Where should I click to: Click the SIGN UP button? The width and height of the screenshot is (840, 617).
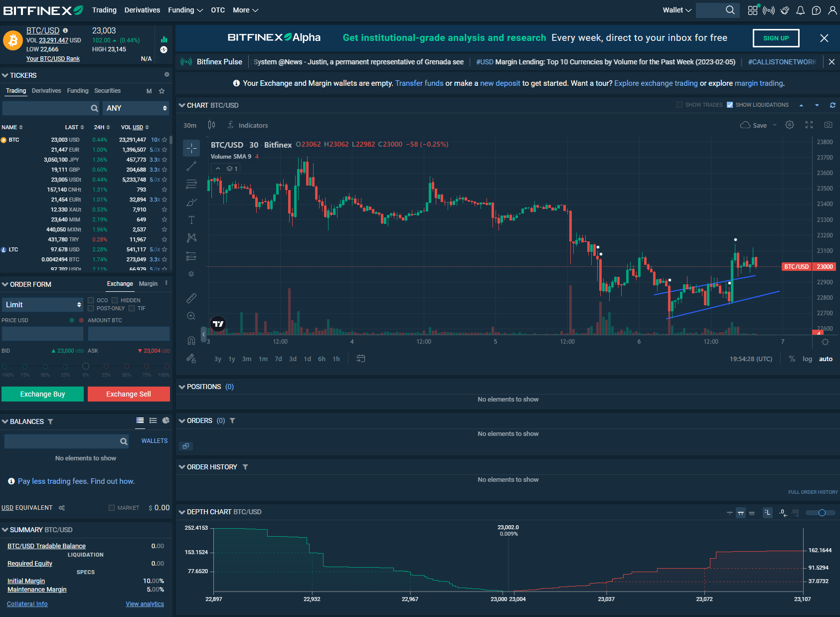[x=776, y=38]
